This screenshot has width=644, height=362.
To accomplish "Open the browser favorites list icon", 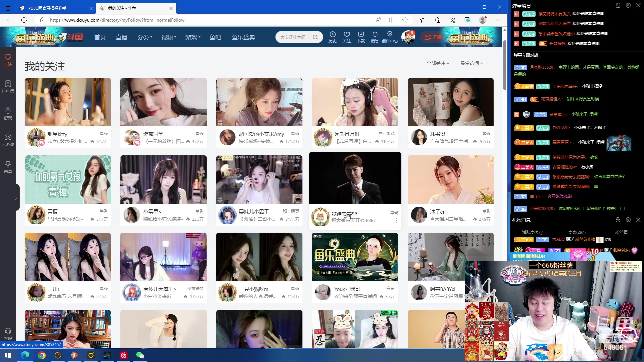I will click(x=423, y=20).
